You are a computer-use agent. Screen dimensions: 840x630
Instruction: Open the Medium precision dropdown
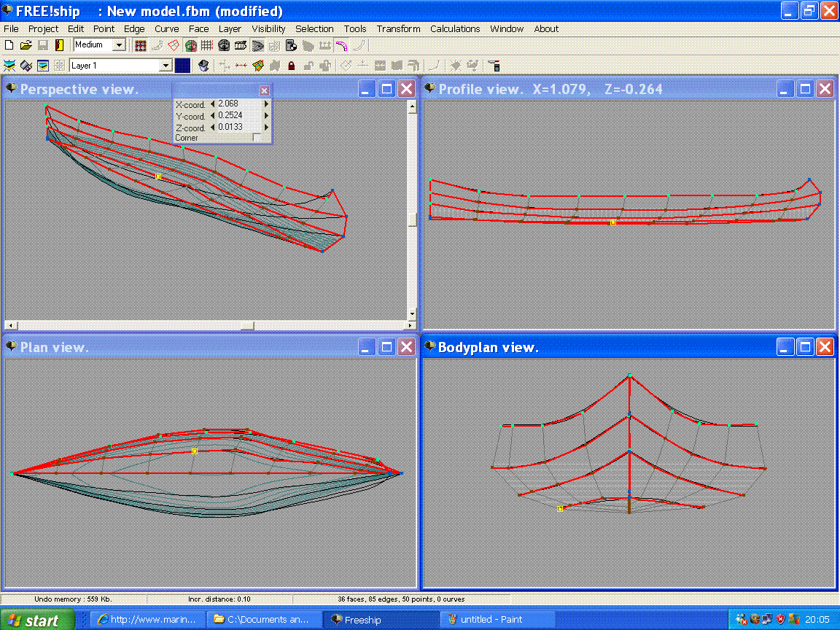(120, 45)
